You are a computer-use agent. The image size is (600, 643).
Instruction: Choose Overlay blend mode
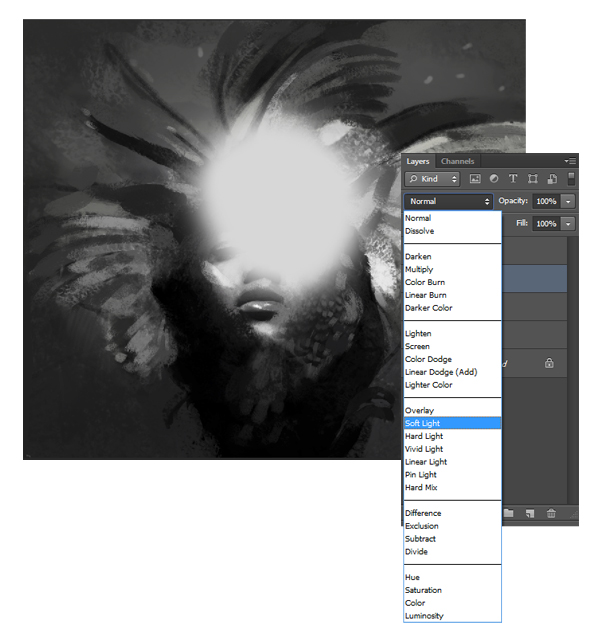point(452,410)
